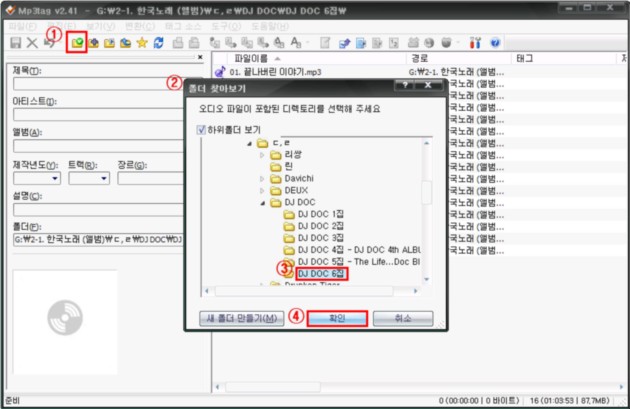Click the 새 폴더 만들기(M) button
Screen dimensions: 630x409
241,319
